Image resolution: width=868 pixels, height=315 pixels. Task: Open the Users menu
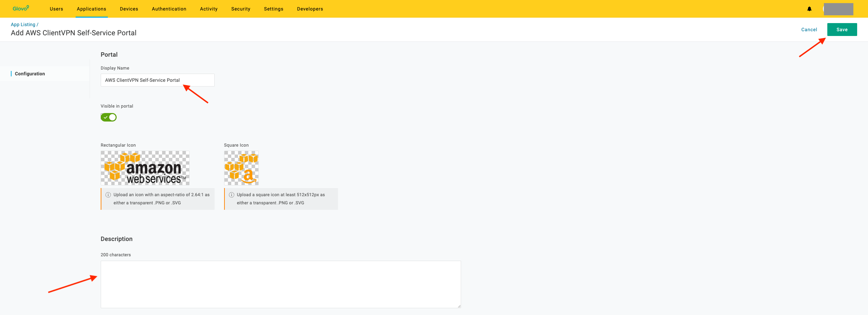tap(56, 9)
